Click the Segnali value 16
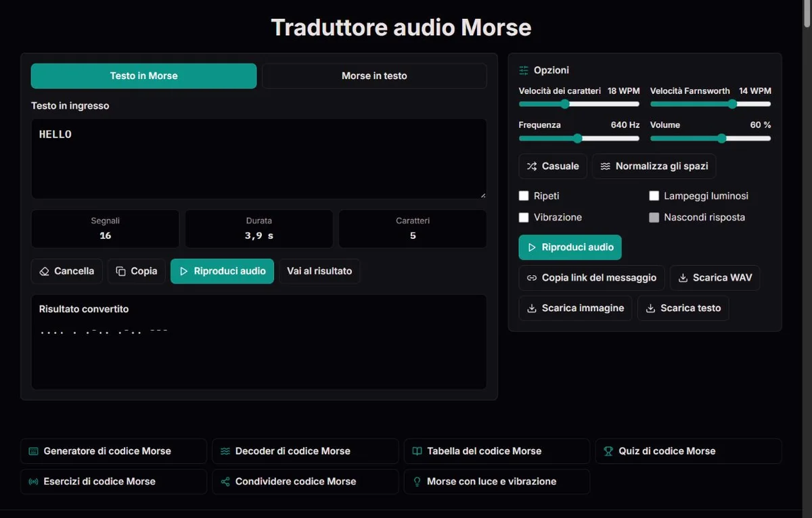The height and width of the screenshot is (518, 812). click(105, 236)
